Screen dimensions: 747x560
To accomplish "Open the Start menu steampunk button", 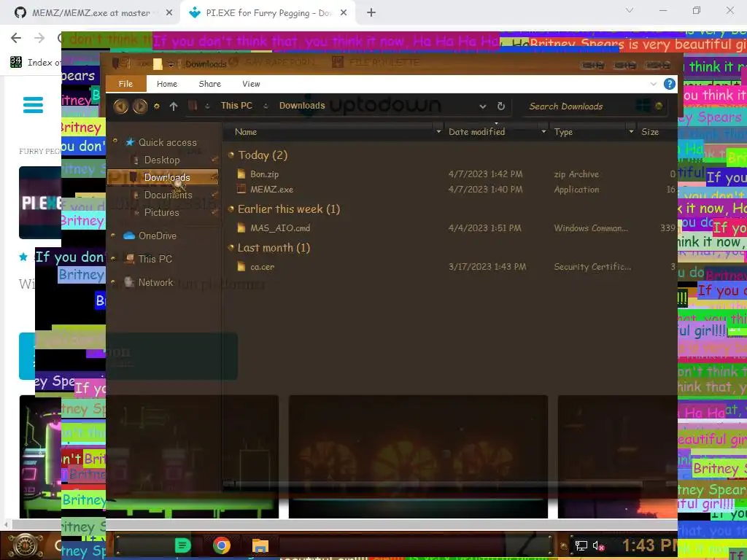I will point(26,545).
